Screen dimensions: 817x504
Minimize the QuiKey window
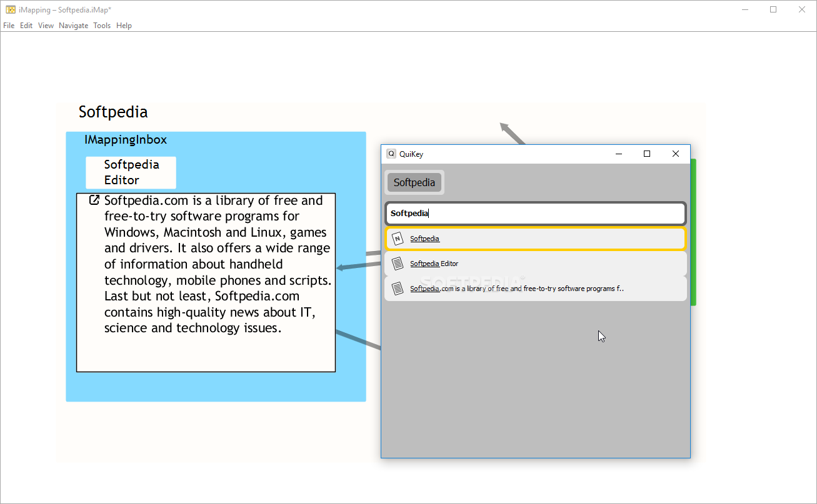pos(619,154)
